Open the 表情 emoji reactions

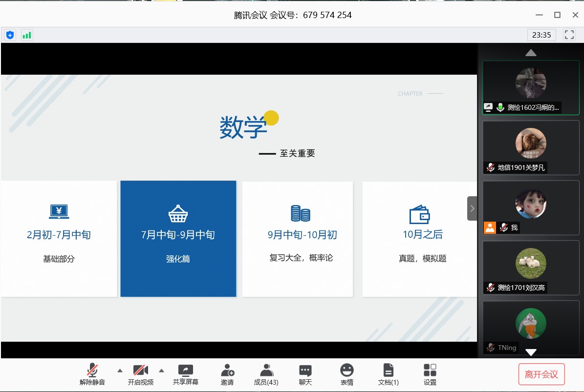point(347,374)
